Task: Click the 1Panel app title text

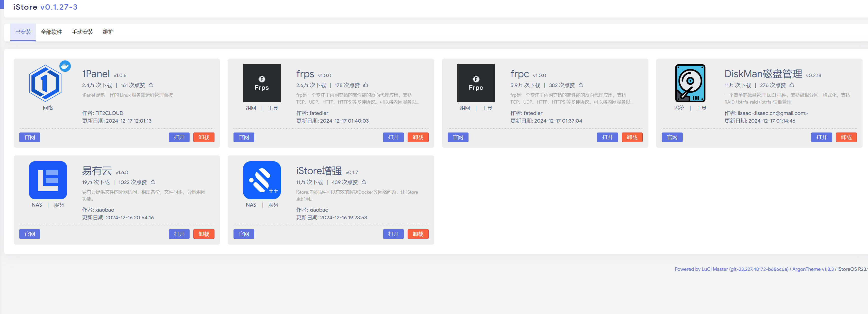Action: [x=96, y=74]
